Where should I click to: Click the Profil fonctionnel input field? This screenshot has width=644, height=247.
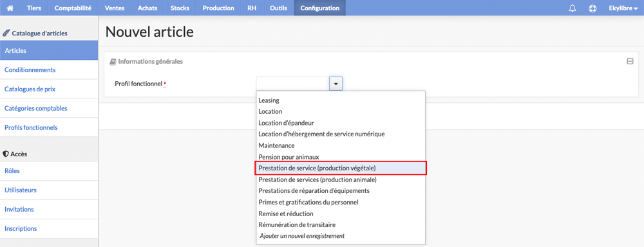[x=293, y=84]
